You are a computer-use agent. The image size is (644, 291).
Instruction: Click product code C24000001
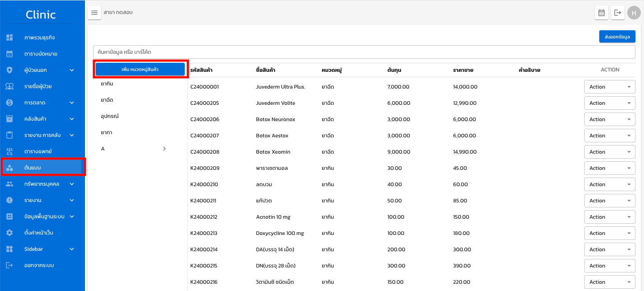204,87
